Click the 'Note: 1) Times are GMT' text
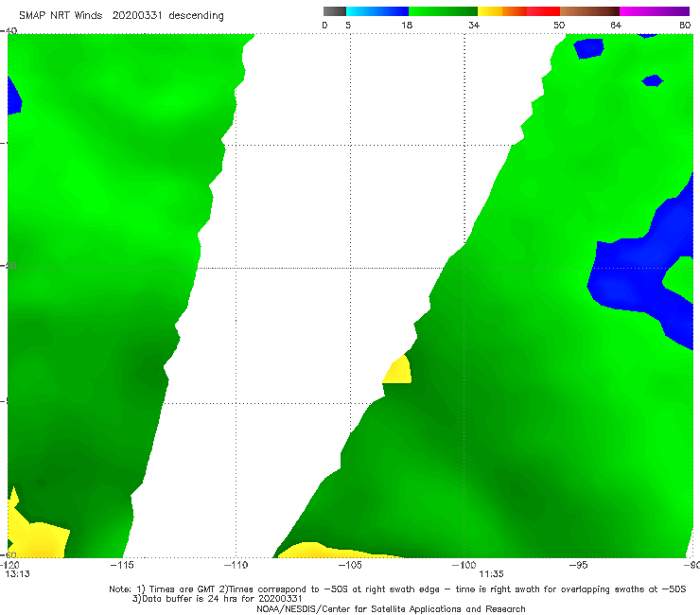 [163, 589]
